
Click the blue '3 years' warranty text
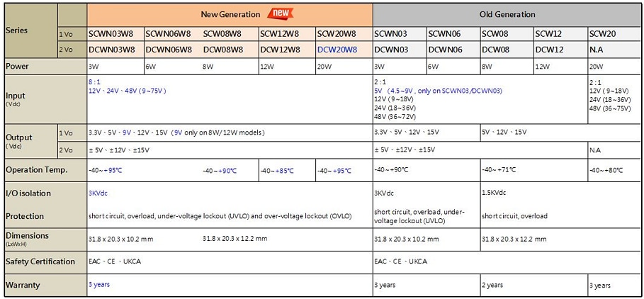pyautogui.click(x=99, y=283)
